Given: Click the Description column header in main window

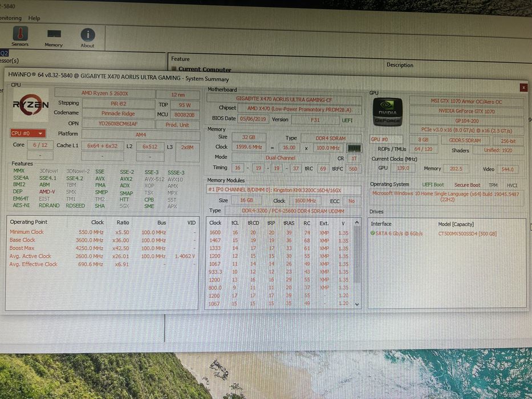Looking at the screenshot, I should pyautogui.click(x=400, y=65).
